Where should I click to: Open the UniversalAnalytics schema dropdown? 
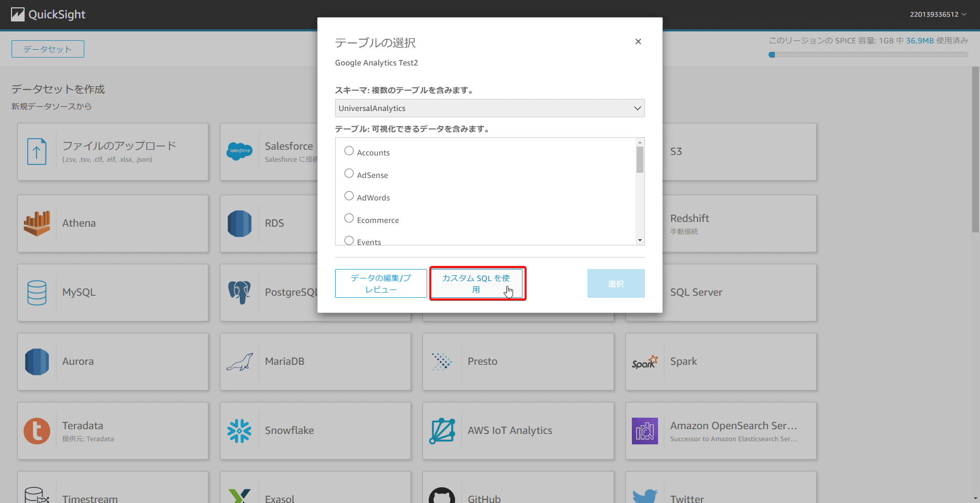[490, 108]
